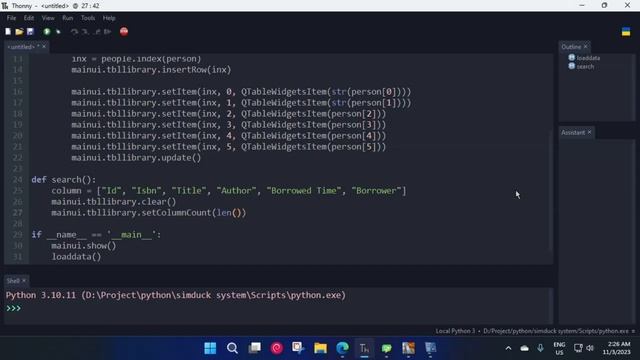The width and height of the screenshot is (640, 360).
Task: Close the untitled editor tab
Action: click(44, 47)
